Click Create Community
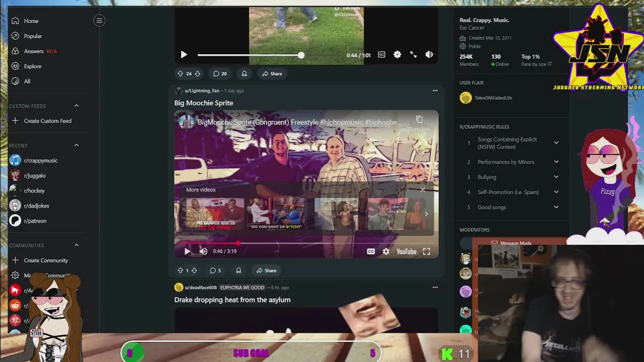Viewport: 644px width, 362px height. (x=46, y=260)
